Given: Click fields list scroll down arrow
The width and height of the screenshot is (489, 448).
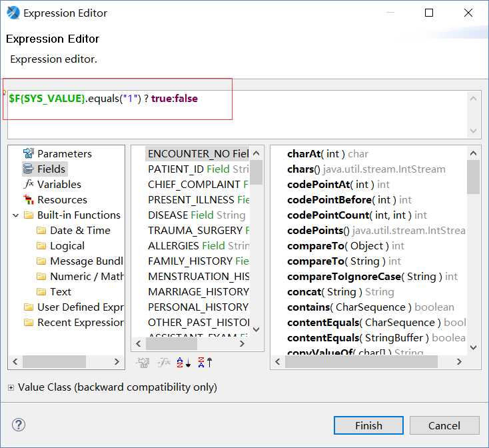Looking at the screenshot, I should tap(256, 329).
